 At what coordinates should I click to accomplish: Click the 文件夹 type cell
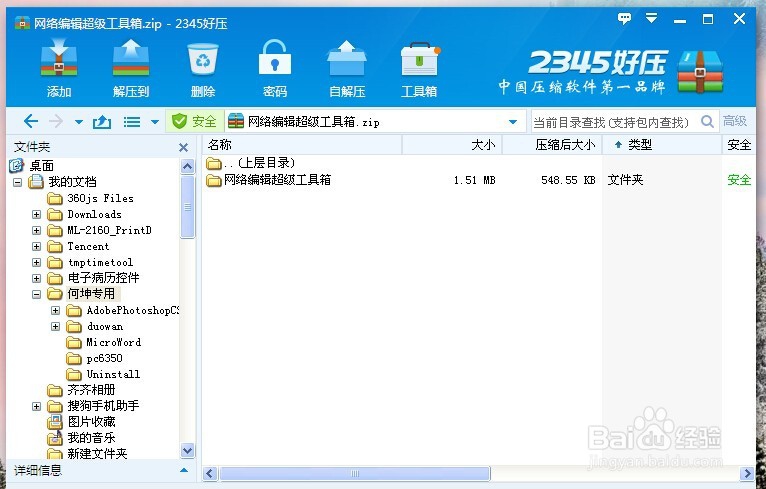pyautogui.click(x=625, y=180)
